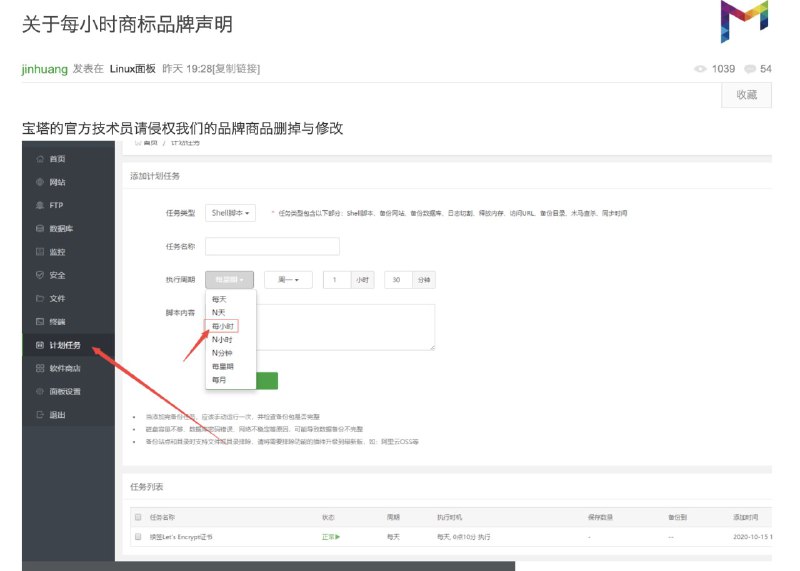Choose 每月 in the cycle dropdown list
800x571 pixels.
[219, 380]
